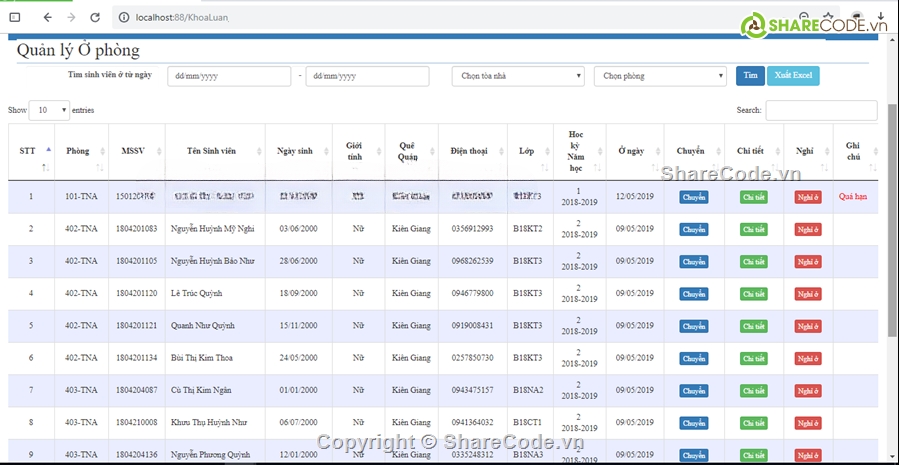Viewport: 899px width, 465px height.
Task: Click Nghỉ ở for Nguyễn Huỳnh Bảo Như
Action: click(x=808, y=261)
